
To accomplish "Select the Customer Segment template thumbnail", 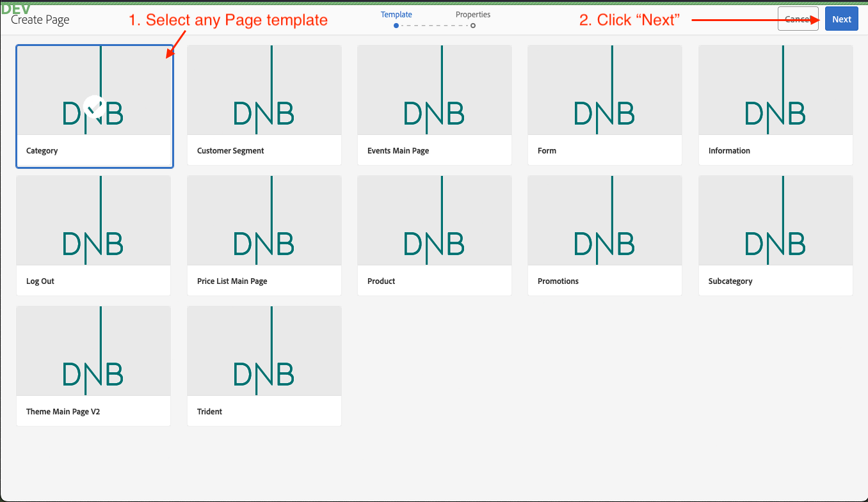I will click(x=264, y=90).
